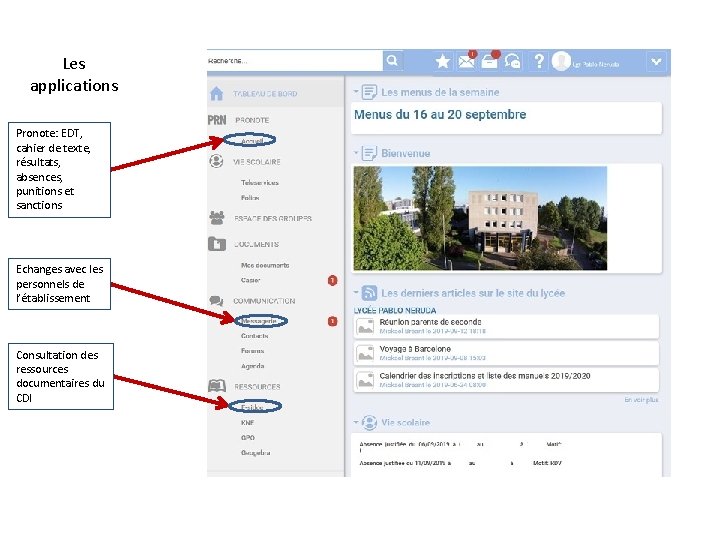Open Esidoc under Ressources
The width and height of the screenshot is (720, 540).
point(252,407)
